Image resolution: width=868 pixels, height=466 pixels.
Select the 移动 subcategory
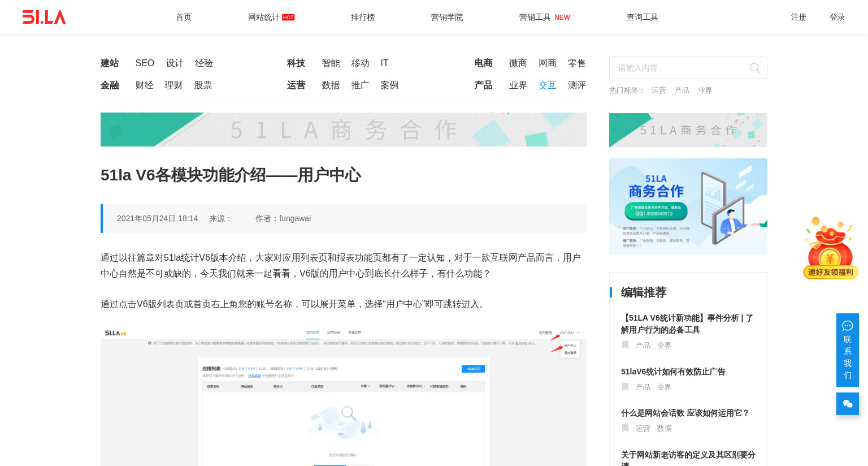point(360,63)
